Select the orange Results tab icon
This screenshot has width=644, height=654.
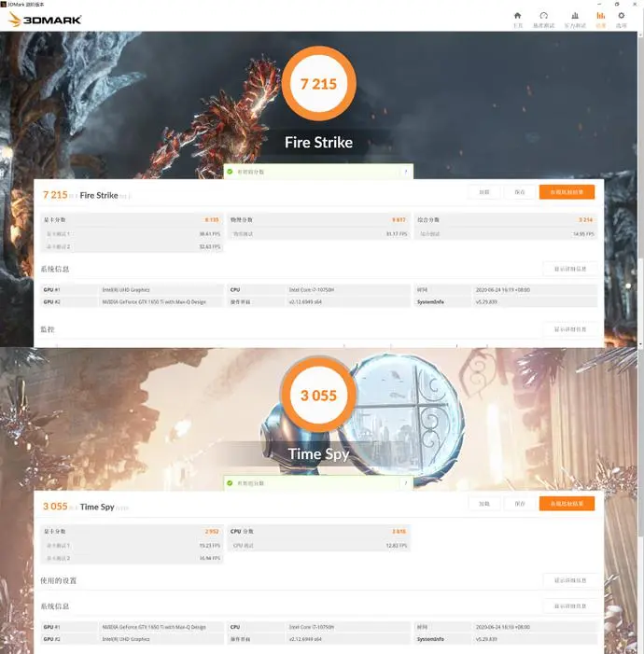coord(600,16)
